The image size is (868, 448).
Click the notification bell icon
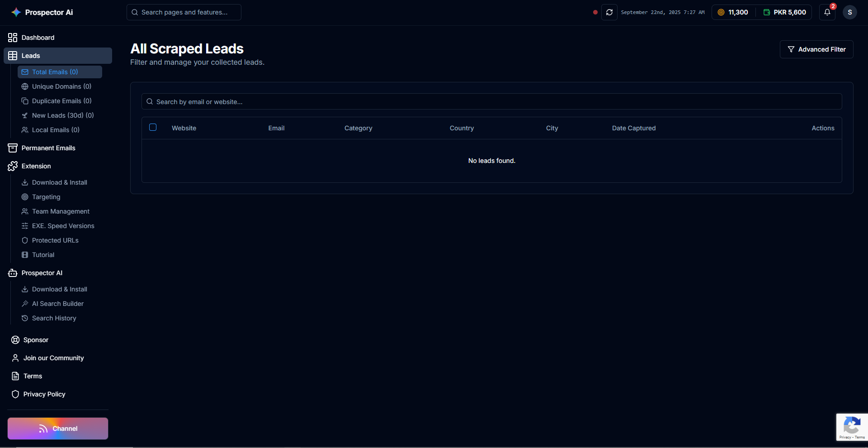pos(827,12)
